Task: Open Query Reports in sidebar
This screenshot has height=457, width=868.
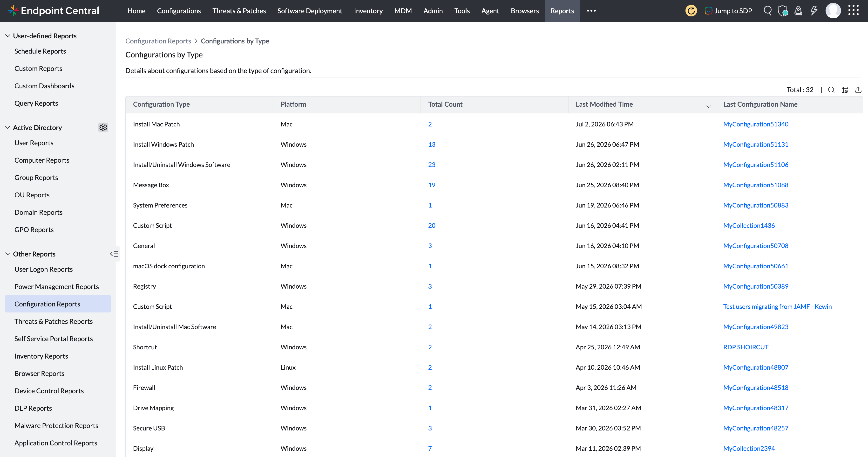Action: tap(36, 103)
